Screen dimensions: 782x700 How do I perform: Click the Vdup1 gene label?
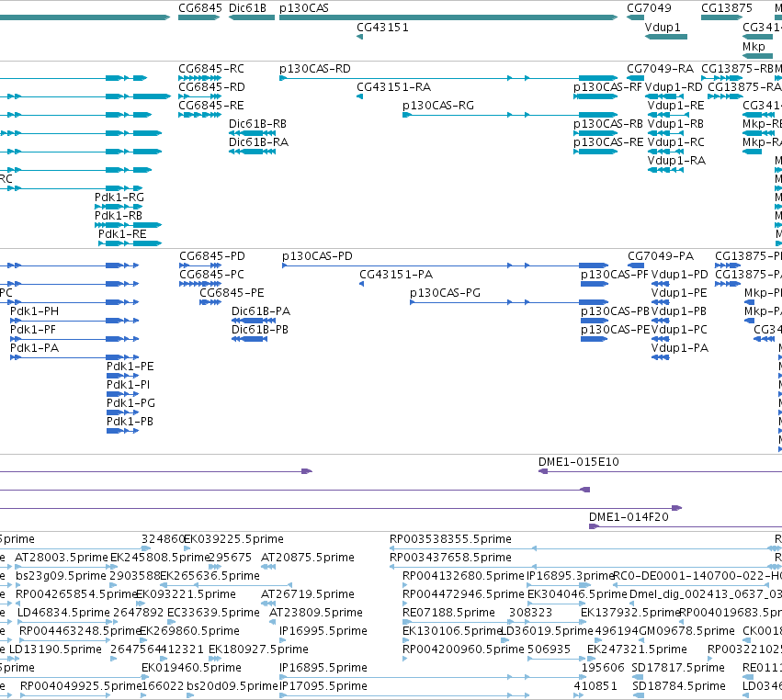(663, 28)
